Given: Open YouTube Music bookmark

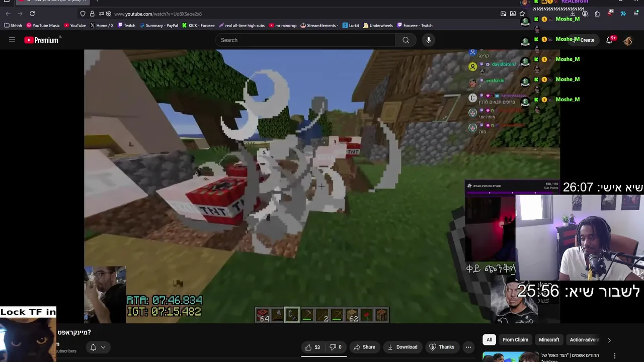Looking at the screenshot, I should point(43,26).
